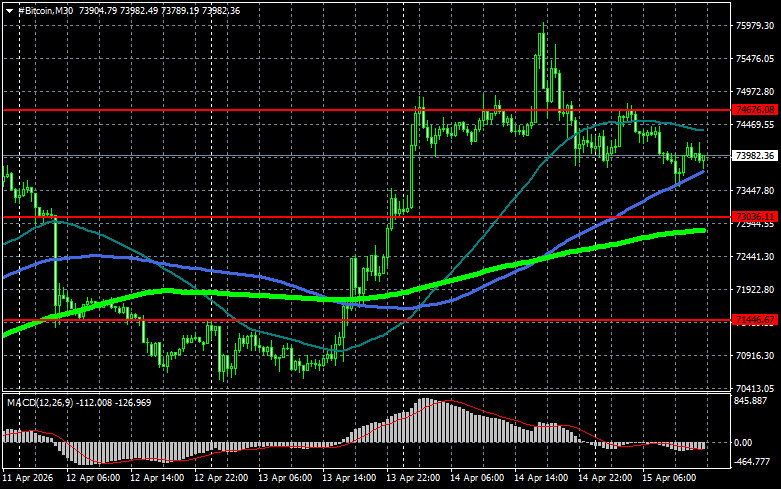Click the 14 Apr 22:00 time label
This screenshot has width=781, height=489.
(x=605, y=478)
